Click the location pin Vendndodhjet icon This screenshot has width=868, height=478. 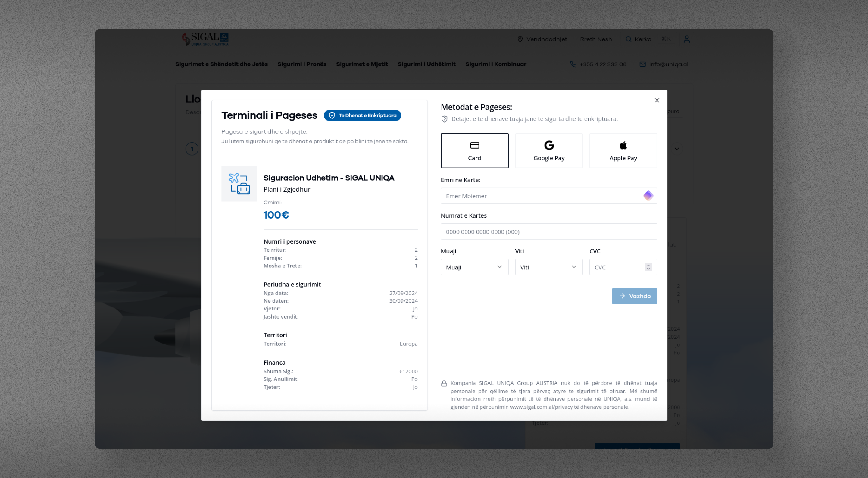coord(520,39)
